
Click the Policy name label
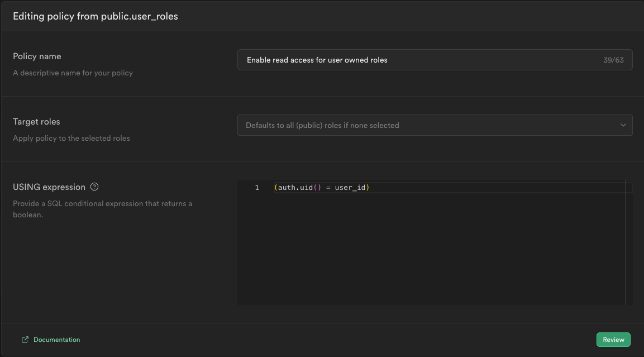tap(37, 56)
